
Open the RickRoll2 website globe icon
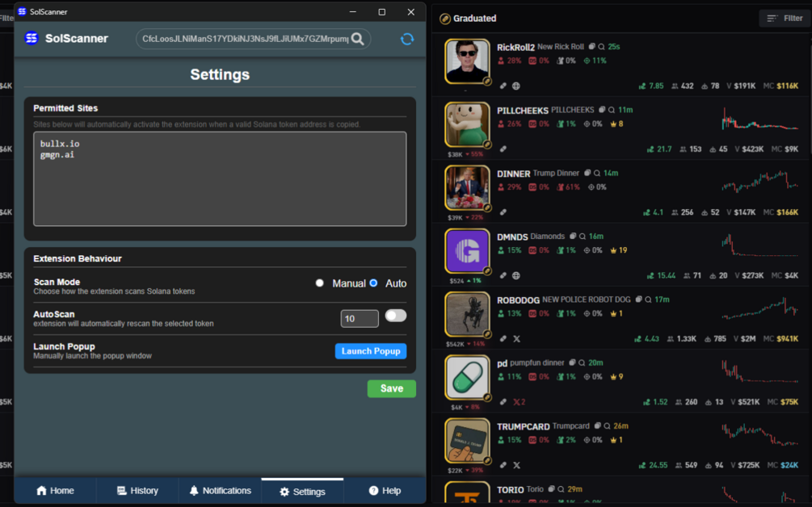pyautogui.click(x=516, y=86)
